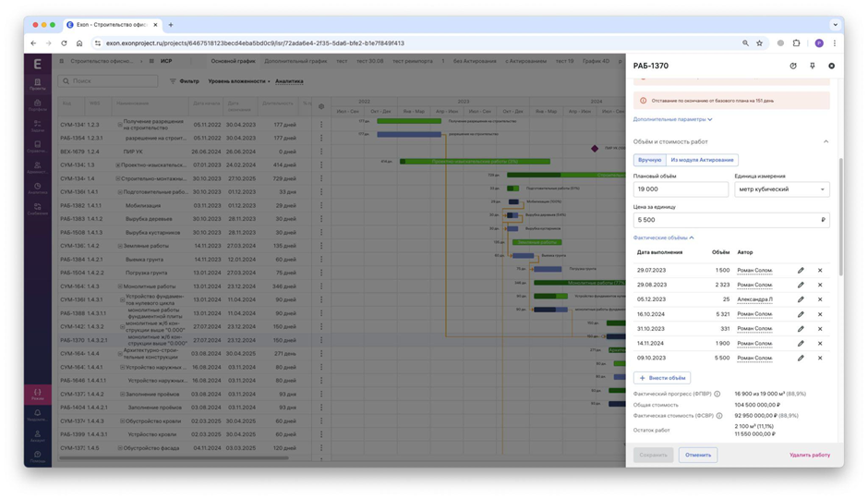Switch to без Актирования tab
The image size is (868, 499).
pos(475,61)
